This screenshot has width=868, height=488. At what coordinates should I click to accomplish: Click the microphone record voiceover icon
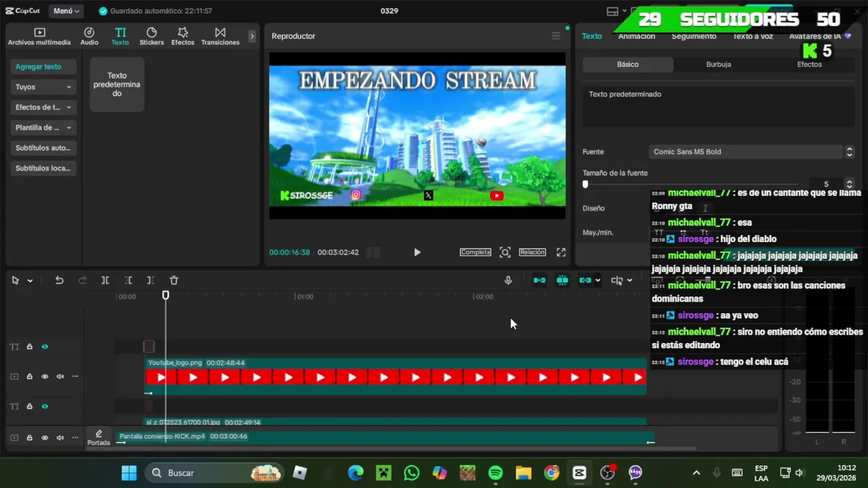coord(508,280)
